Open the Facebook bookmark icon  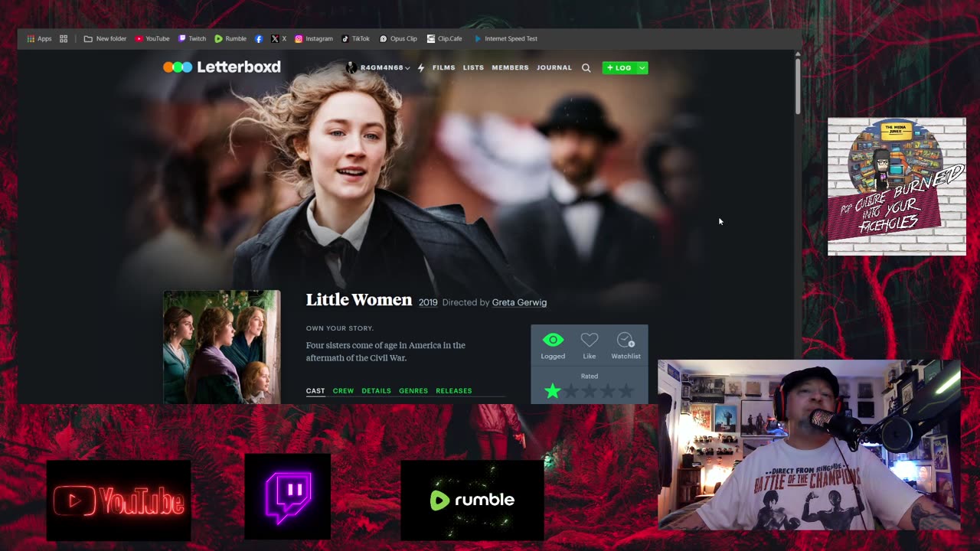point(259,38)
